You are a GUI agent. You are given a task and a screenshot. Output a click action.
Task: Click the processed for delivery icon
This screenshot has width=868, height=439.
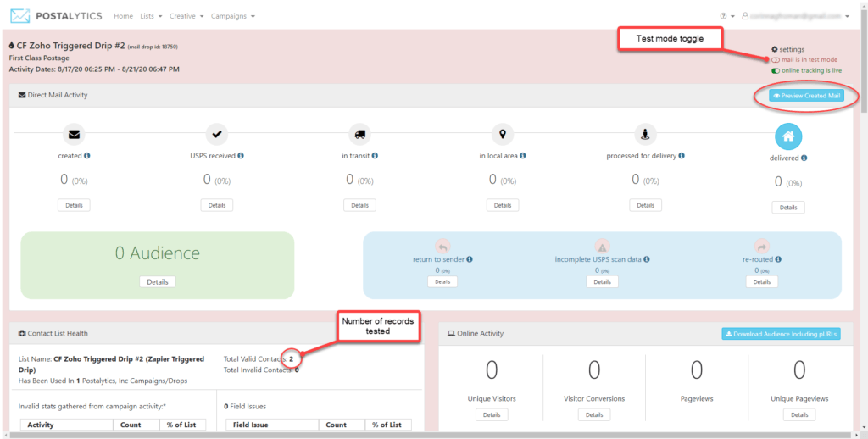click(x=645, y=134)
